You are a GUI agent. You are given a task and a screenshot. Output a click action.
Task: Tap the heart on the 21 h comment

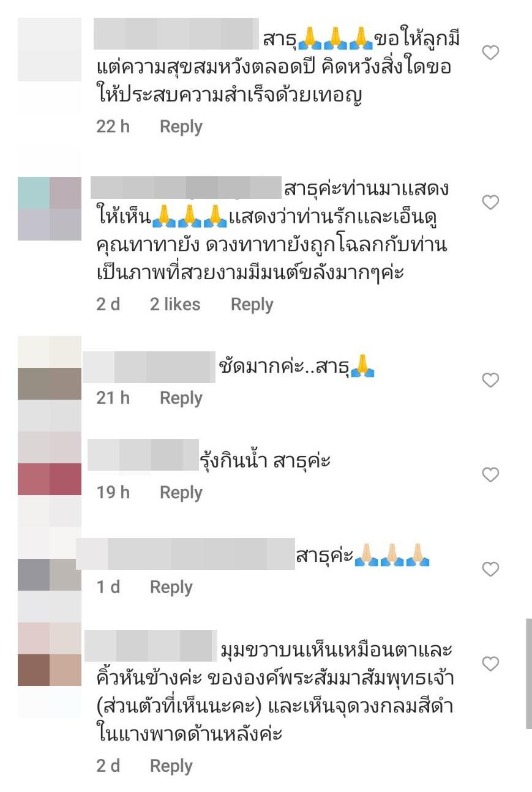tap(490, 380)
